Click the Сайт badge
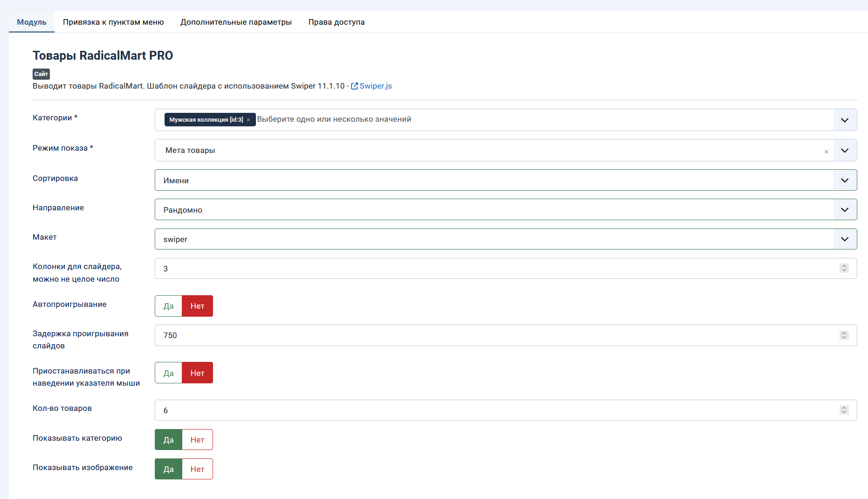 [x=41, y=74]
